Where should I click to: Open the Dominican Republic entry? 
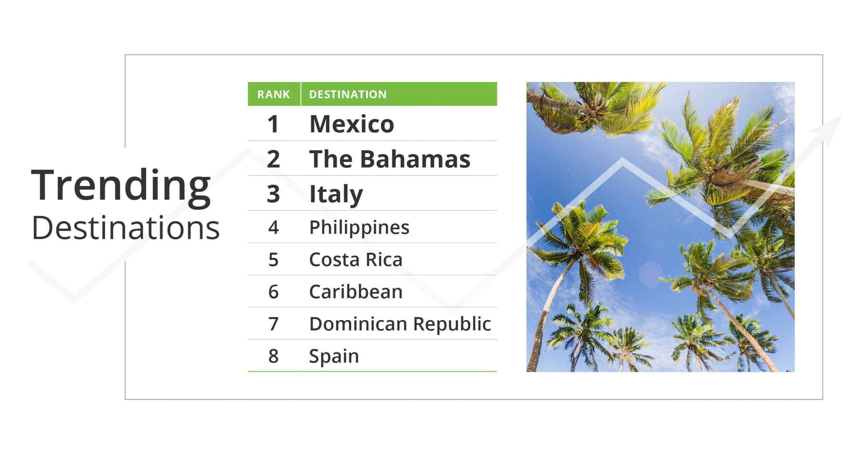[x=400, y=324]
